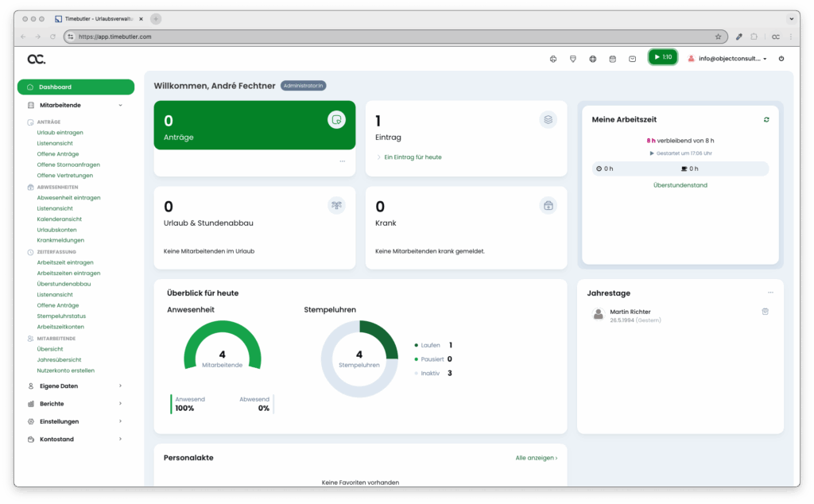Click the medical kit icon on Krank card
Image resolution: width=814 pixels, height=504 pixels.
(548, 206)
